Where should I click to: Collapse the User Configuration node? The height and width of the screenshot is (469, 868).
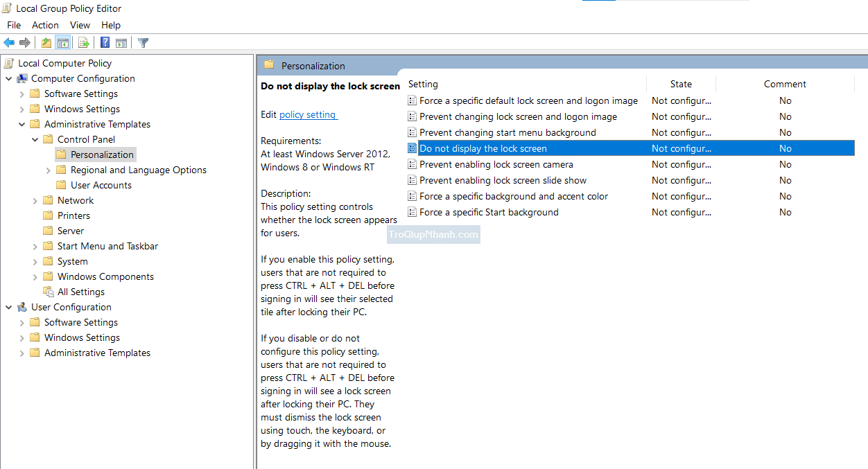[9, 308]
